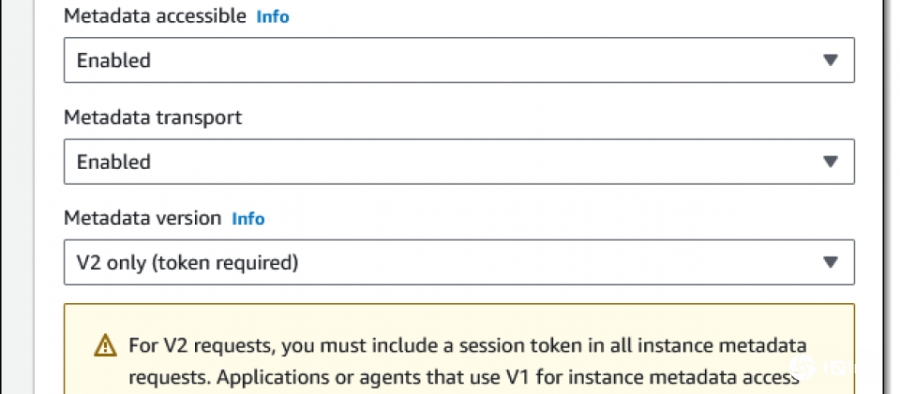This screenshot has height=394, width=900.
Task: Click the down arrow of Metadata transport
Action: point(830,161)
